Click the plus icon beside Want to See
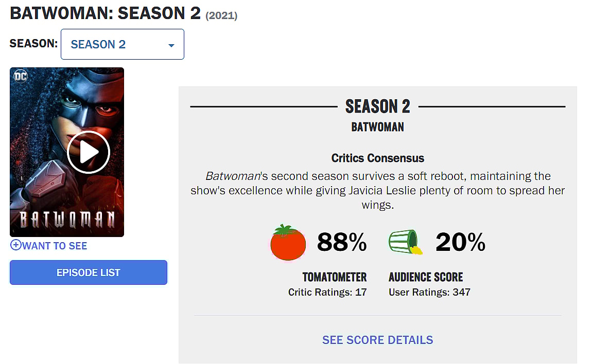592x364 pixels. pyautogui.click(x=15, y=245)
